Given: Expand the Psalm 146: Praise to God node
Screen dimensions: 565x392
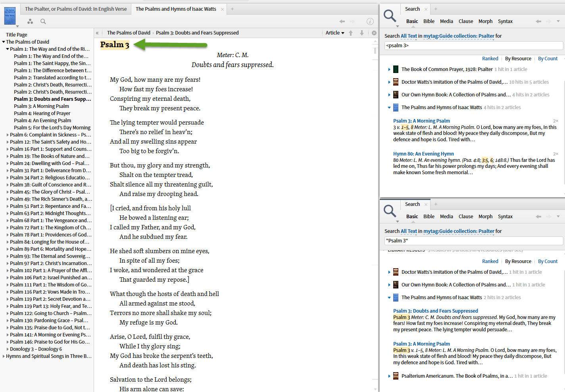Looking at the screenshot, I should click(x=8, y=342).
